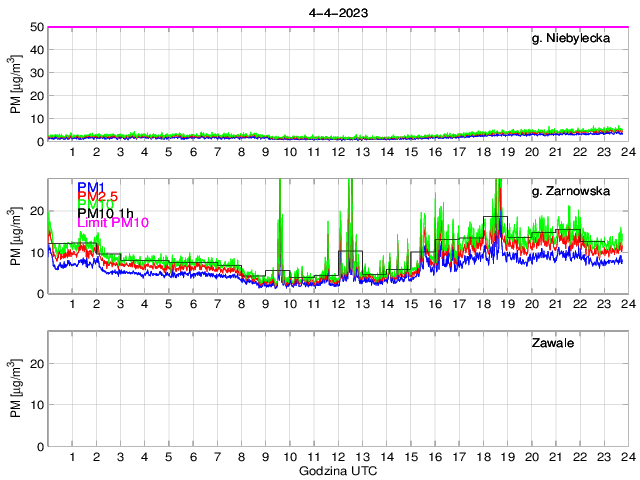Click the date title 4-4-2023

(x=338, y=13)
